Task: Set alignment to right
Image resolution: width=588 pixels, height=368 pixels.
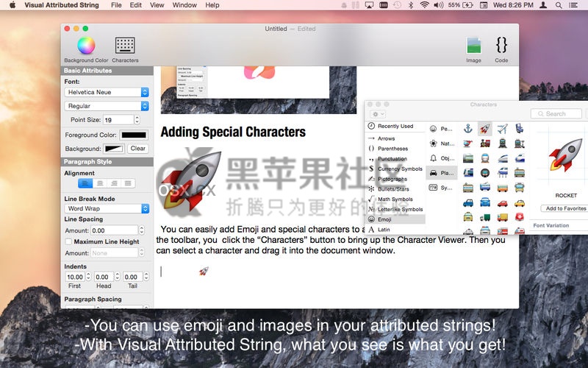Action: click(114, 183)
